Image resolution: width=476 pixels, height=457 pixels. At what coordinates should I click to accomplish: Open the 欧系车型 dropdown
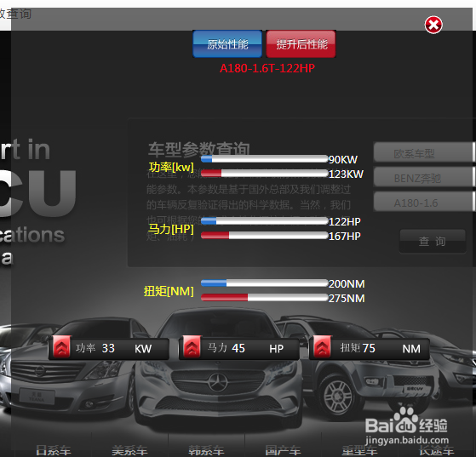[424, 152]
